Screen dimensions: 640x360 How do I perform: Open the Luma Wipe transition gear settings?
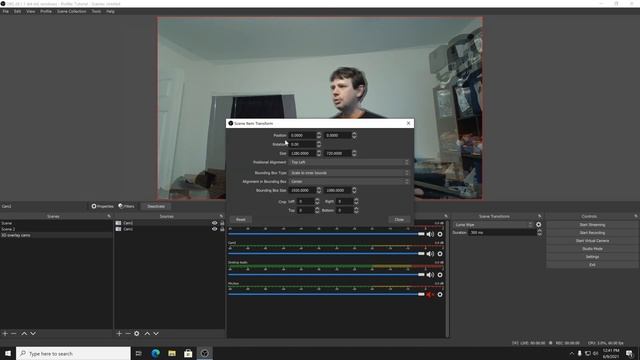[x=538, y=224]
